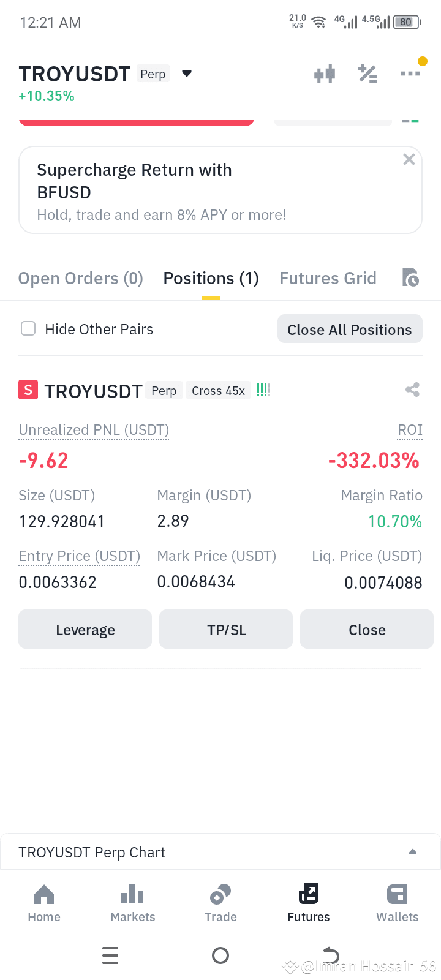Screen dimensions: 441x980
Task: Open Markets in bottom navigation
Action: point(133,903)
